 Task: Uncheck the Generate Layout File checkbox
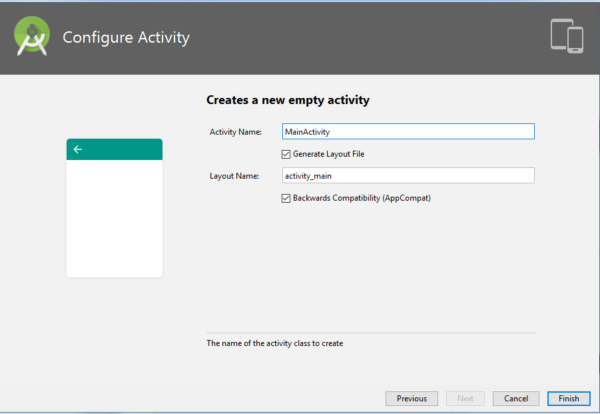pyautogui.click(x=287, y=154)
